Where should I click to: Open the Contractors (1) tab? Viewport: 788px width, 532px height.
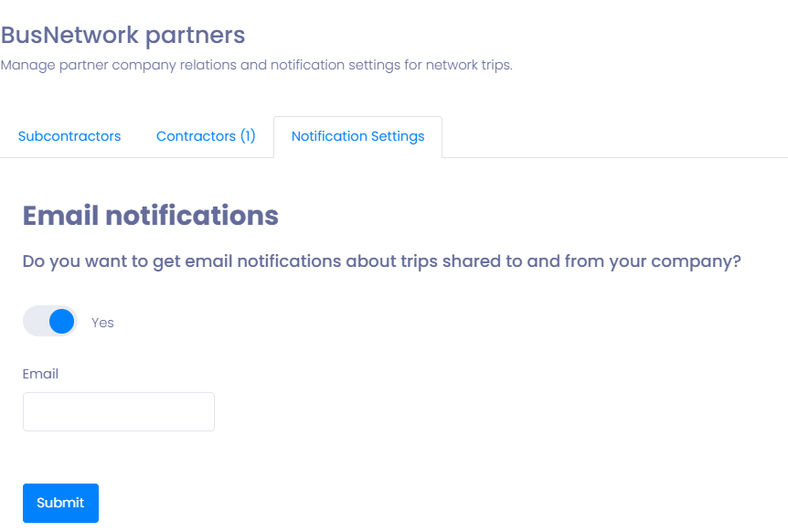206,136
